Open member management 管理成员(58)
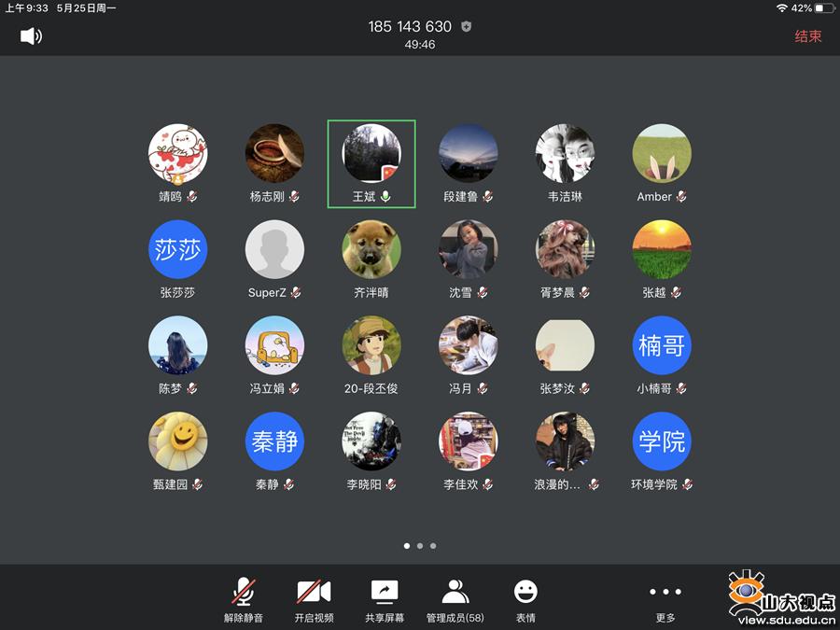 [x=455, y=600]
